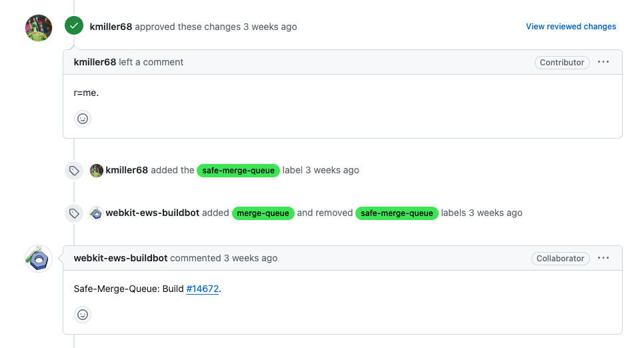Open safe-merge-queue label added by kmiller68
The height and width of the screenshot is (348, 644).
coord(238,171)
